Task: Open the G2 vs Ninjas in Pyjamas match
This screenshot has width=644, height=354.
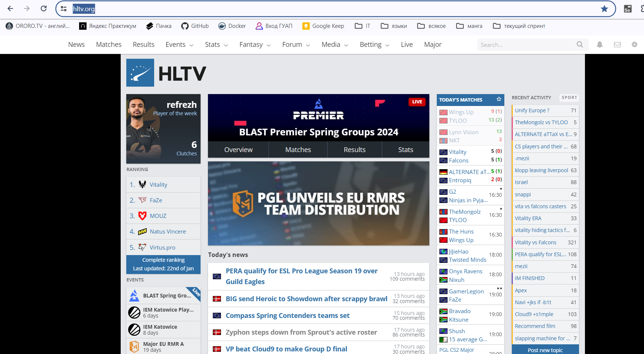Action: (470, 196)
